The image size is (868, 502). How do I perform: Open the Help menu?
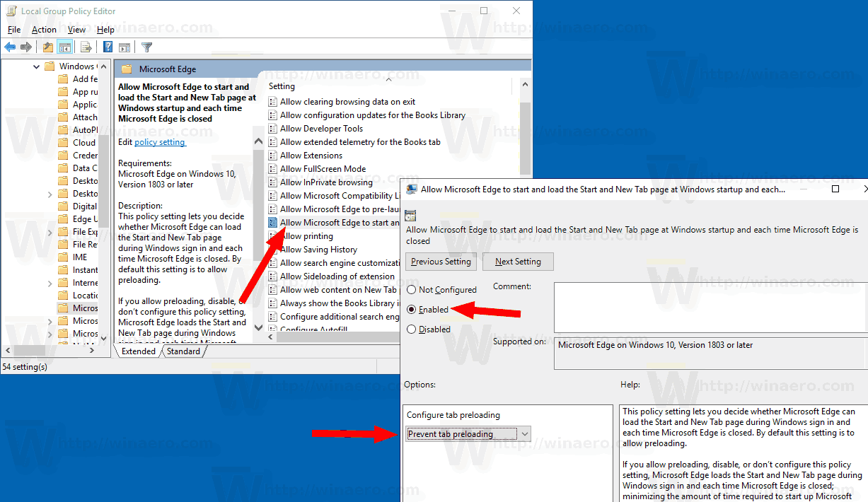click(x=105, y=30)
